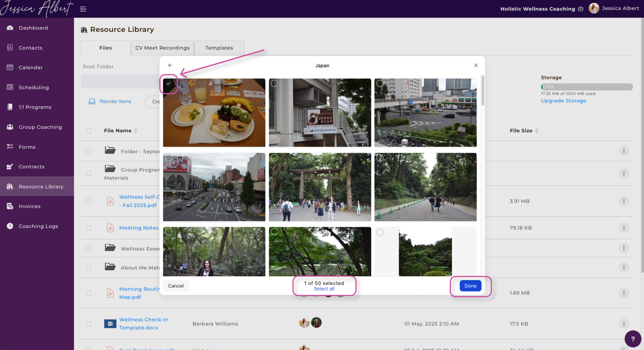Select the torii gate photo circle

tap(274, 158)
